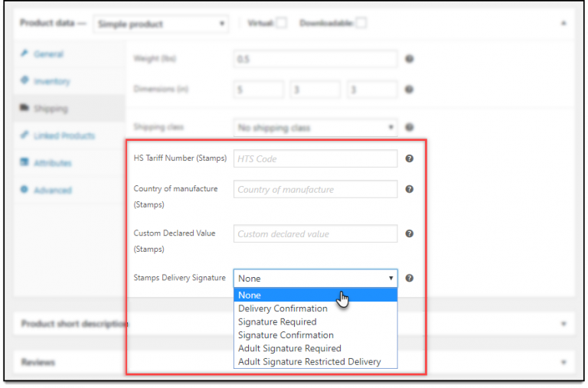Viewport: 588px width, 388px height.
Task: Open the Linked Products tab
Action: coord(64,135)
